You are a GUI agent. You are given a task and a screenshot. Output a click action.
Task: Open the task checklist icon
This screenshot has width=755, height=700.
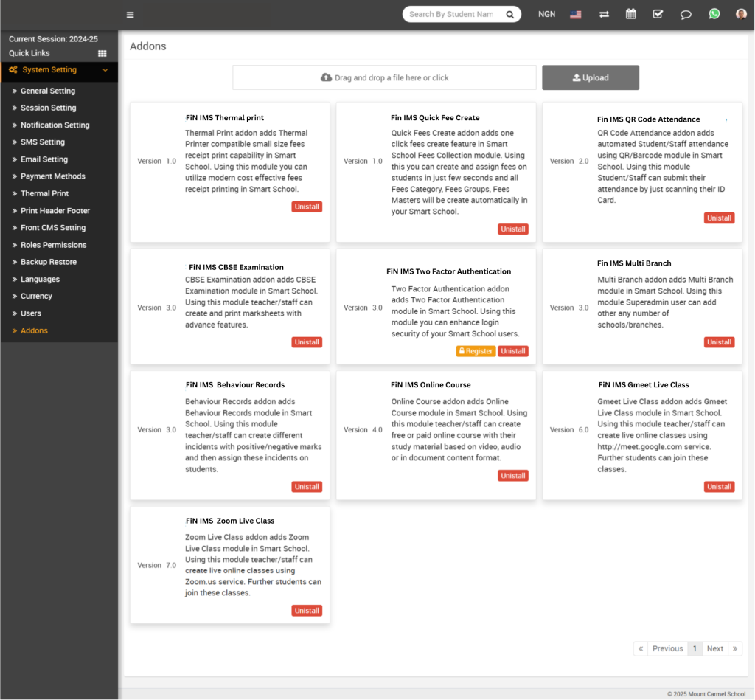[x=658, y=14]
